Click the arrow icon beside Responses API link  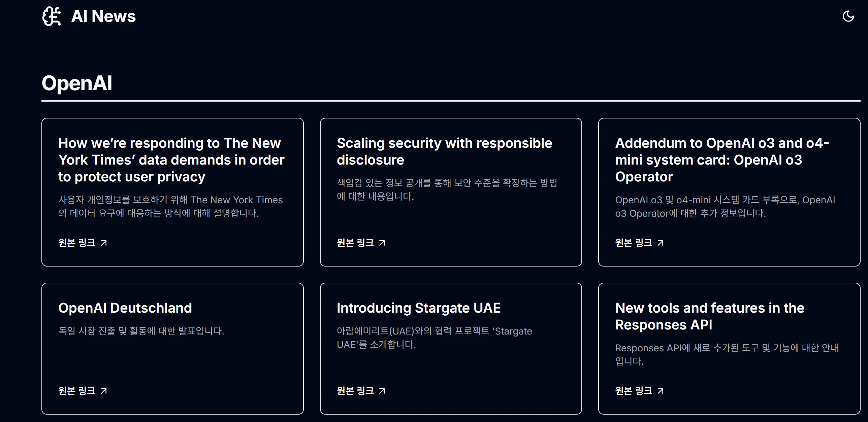click(661, 391)
